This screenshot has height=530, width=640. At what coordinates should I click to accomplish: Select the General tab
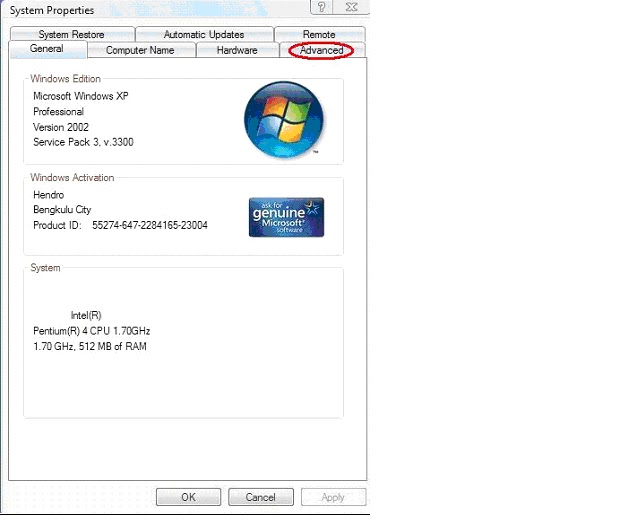[47, 49]
